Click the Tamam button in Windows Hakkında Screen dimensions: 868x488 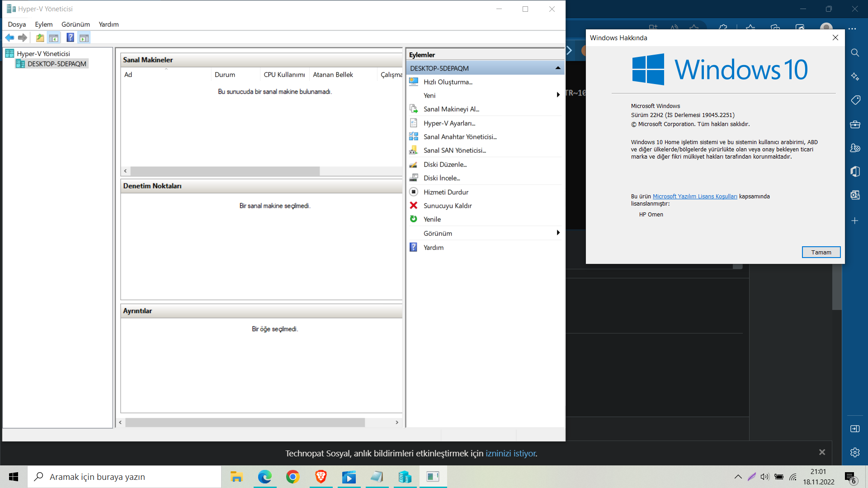(821, 252)
